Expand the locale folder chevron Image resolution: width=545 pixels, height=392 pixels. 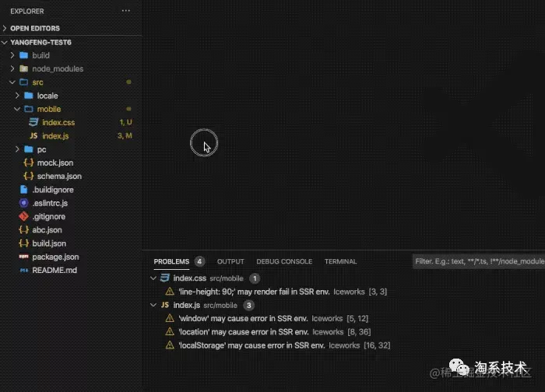coord(17,96)
